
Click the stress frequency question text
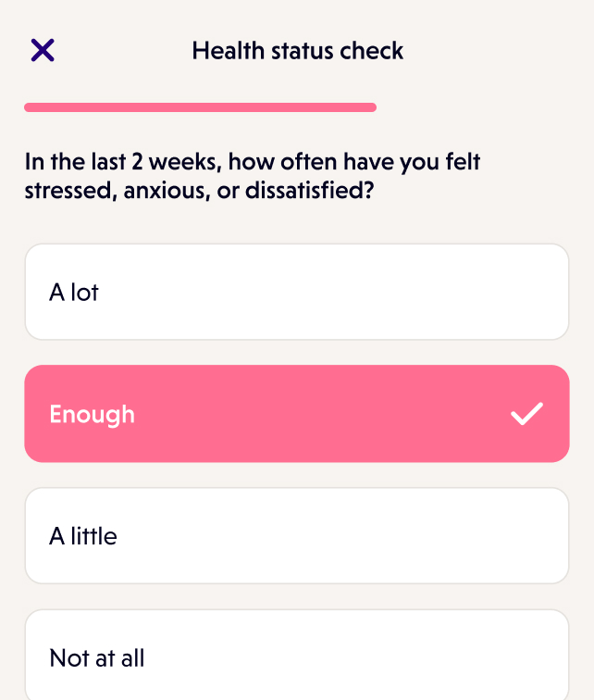point(253,177)
